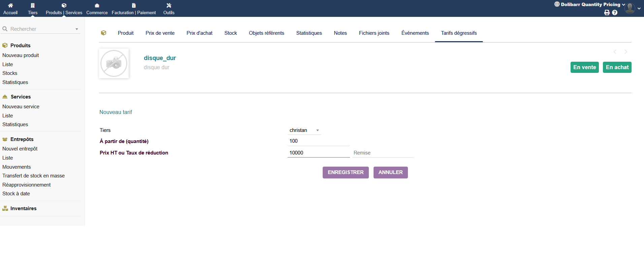Click the product photo placeholder thumbnail
Screen dimensions: 644x254
(114, 63)
